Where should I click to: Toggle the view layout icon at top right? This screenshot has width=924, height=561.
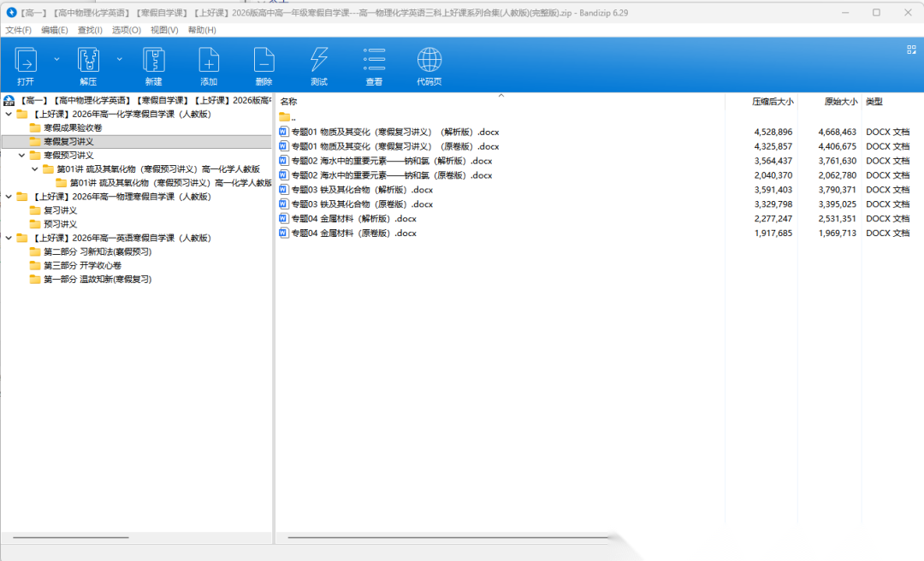[911, 50]
